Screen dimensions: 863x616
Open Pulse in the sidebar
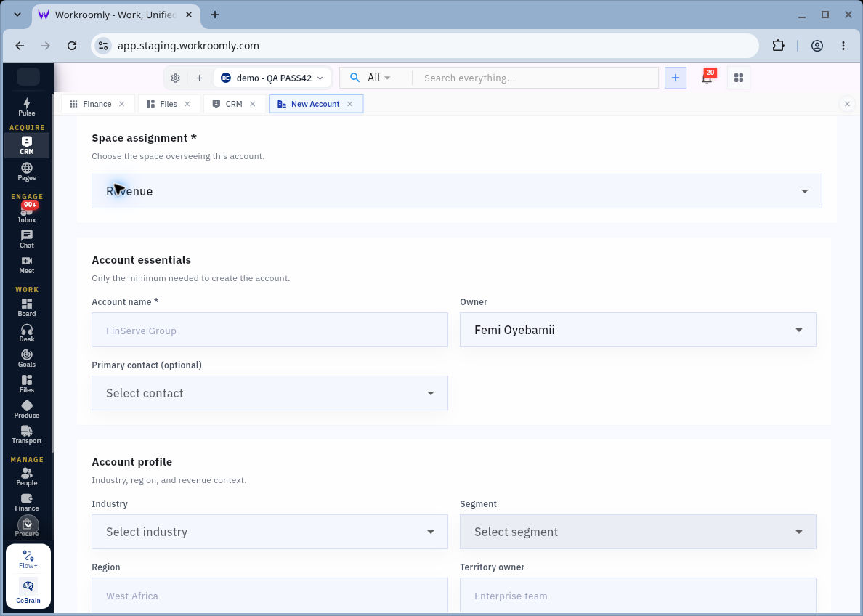(26, 107)
